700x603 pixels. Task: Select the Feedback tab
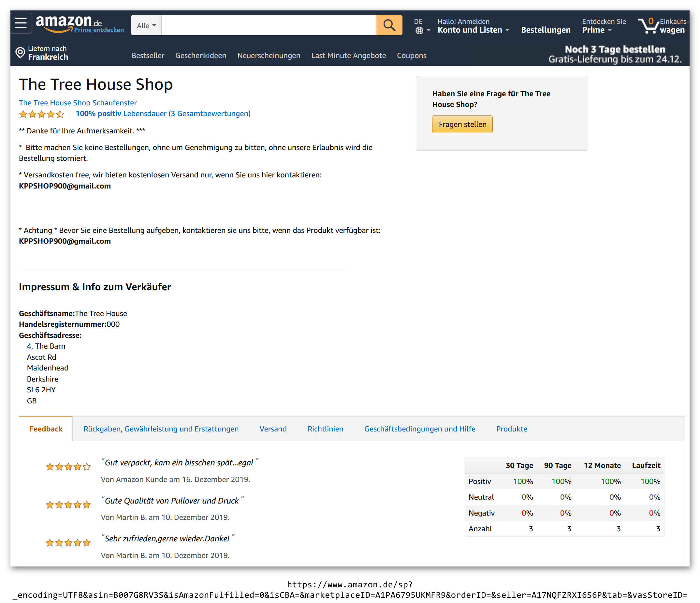coord(46,429)
